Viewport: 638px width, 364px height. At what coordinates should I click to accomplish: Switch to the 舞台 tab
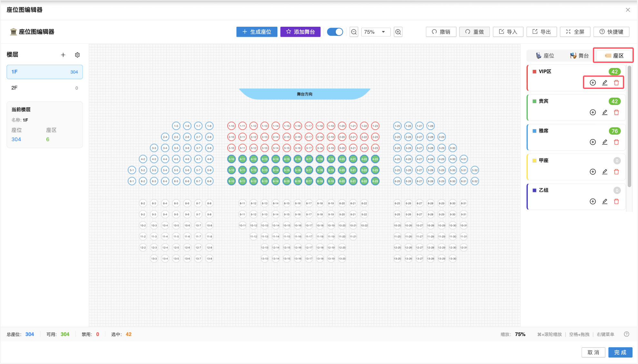coord(579,56)
